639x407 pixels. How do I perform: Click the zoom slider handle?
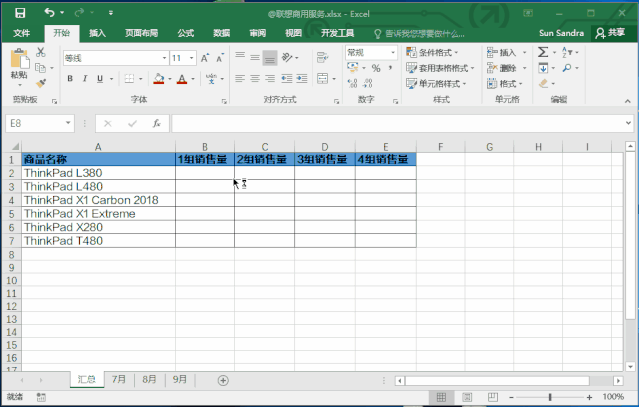click(x=550, y=397)
